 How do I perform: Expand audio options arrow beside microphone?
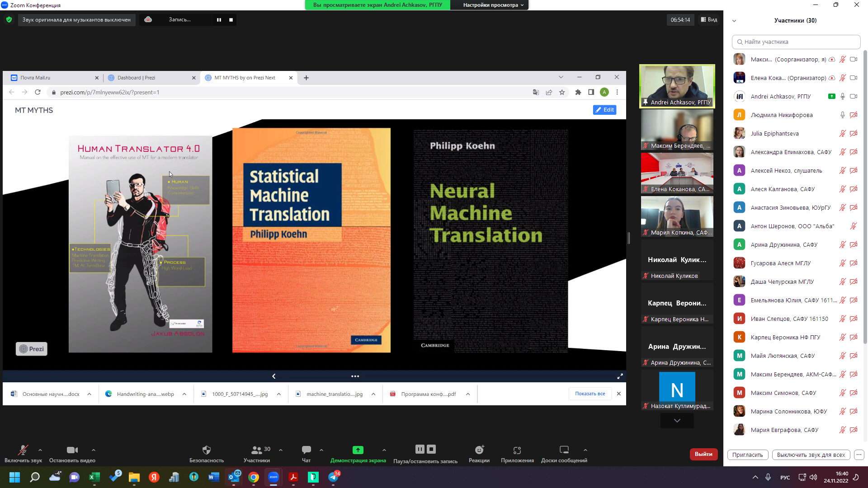pos(40,450)
